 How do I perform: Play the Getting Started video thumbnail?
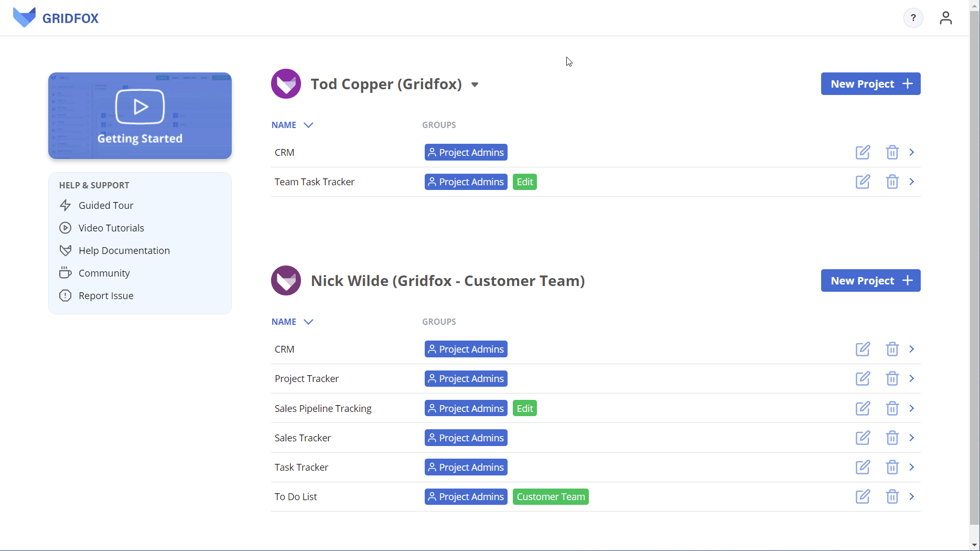140,107
